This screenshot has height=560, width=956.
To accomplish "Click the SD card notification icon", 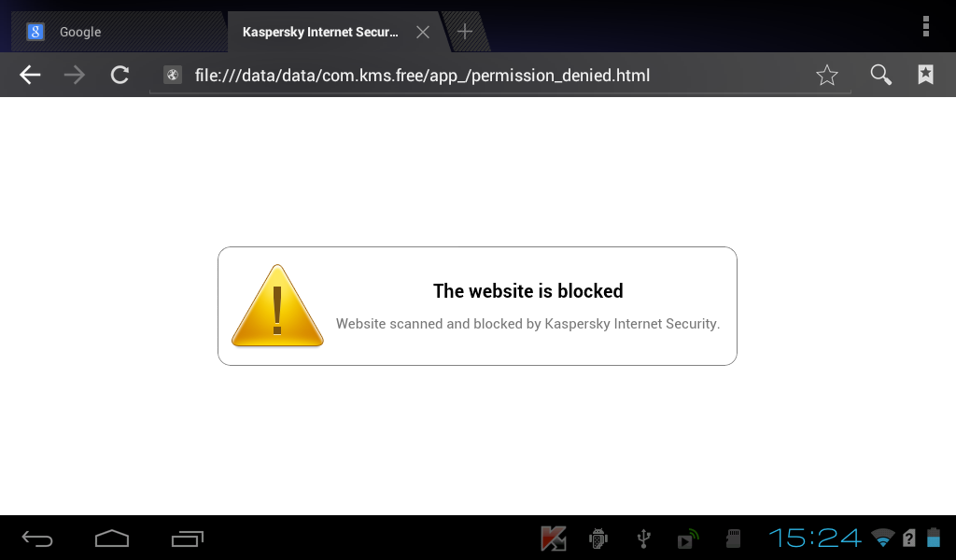I will (733, 539).
